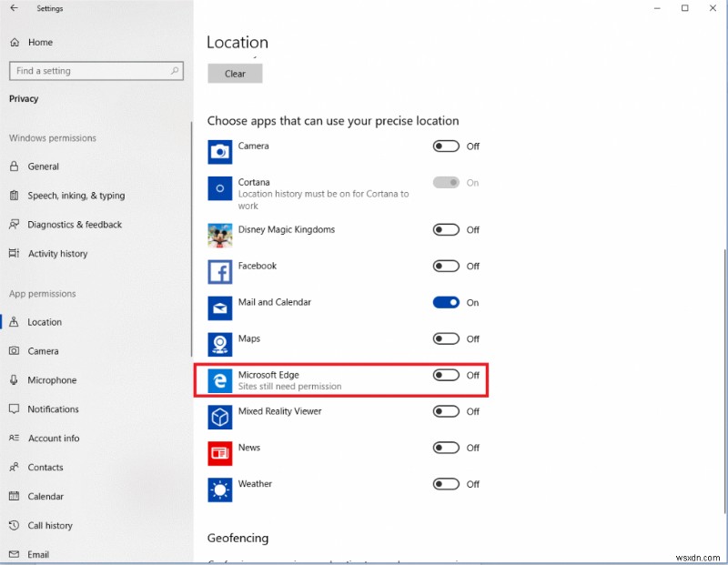
Task: Open the Activity history settings page
Action: pos(56,253)
